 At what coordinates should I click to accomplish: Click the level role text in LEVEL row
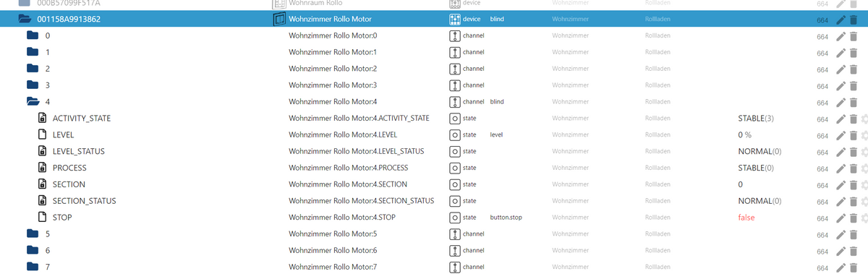[495, 135]
